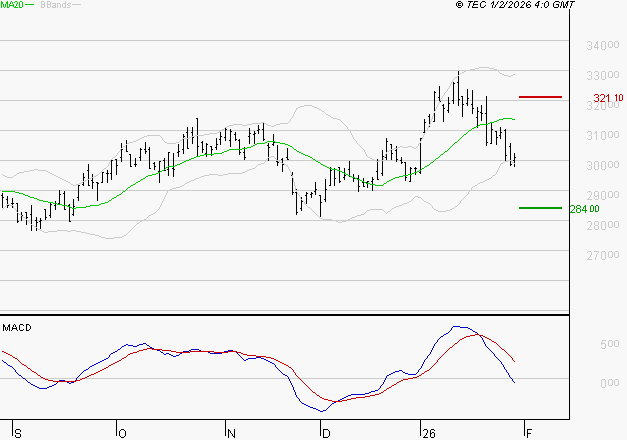The height and width of the screenshot is (440, 627).
Task: Click the MA20 legend label
Action: point(12,5)
